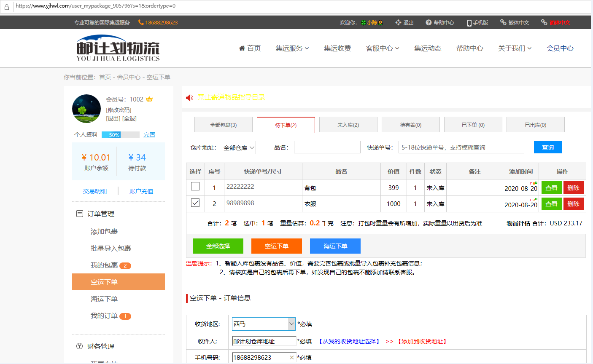Screen dimensions: 593x364
Task: Click the crown icon next to member number 1002
Action: coord(149,99)
